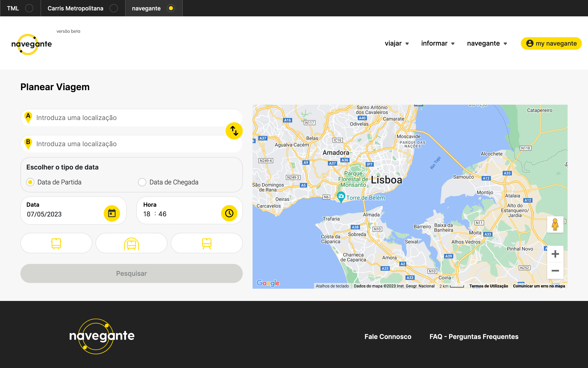The height and width of the screenshot is (368, 588).
Task: Click the hour value 18
Action: 147,214
